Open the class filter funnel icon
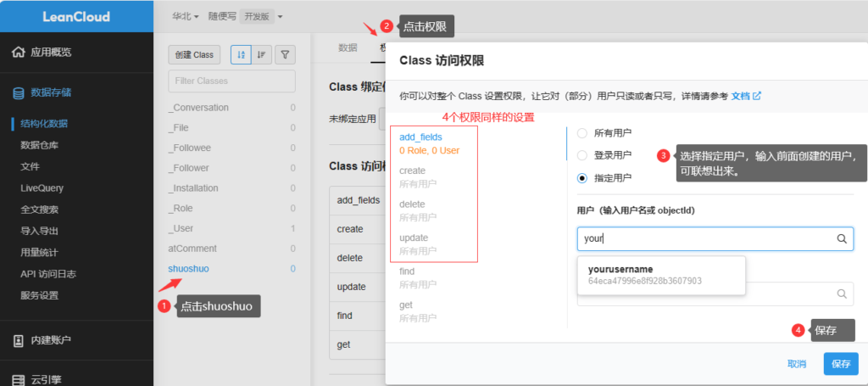 pyautogui.click(x=287, y=54)
